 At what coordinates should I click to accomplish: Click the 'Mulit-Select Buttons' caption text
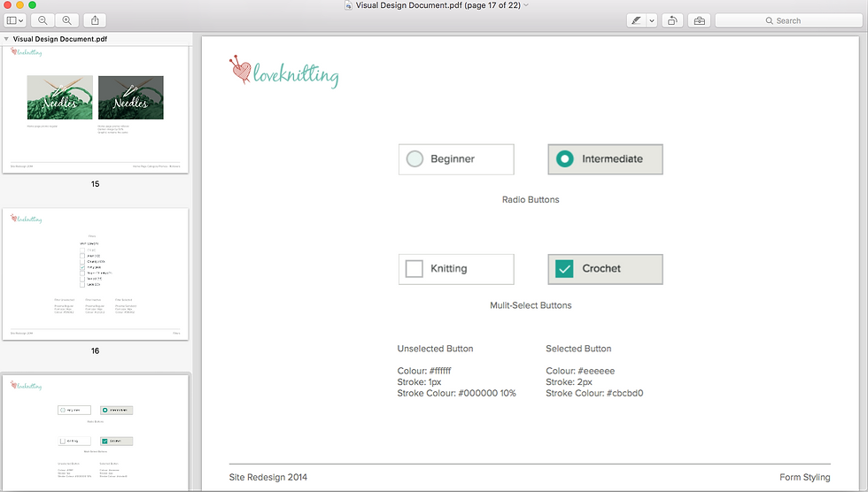coord(531,305)
